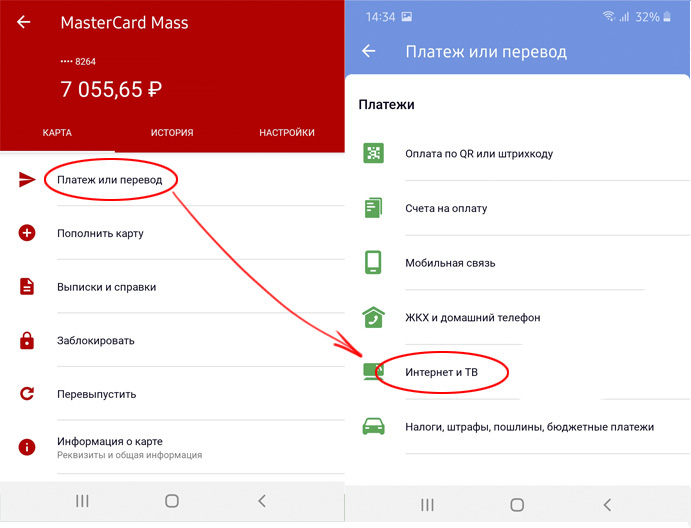Select Пополнить карту

(x=172, y=233)
